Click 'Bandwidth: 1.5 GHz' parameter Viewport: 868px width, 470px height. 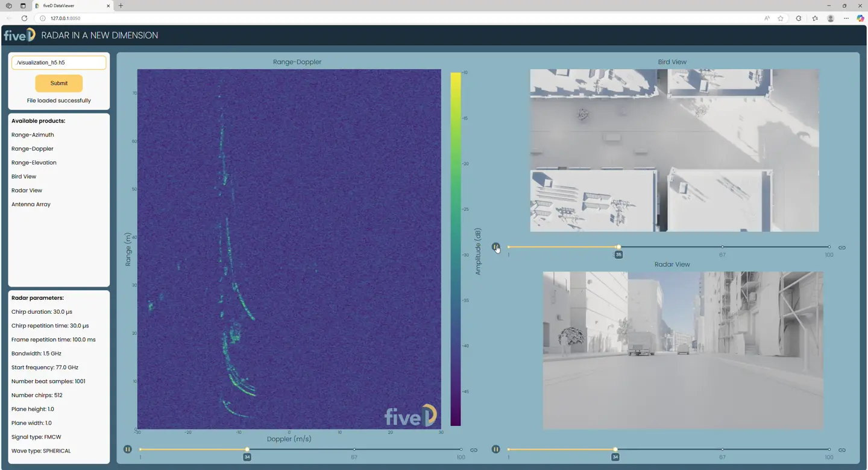[36, 354]
